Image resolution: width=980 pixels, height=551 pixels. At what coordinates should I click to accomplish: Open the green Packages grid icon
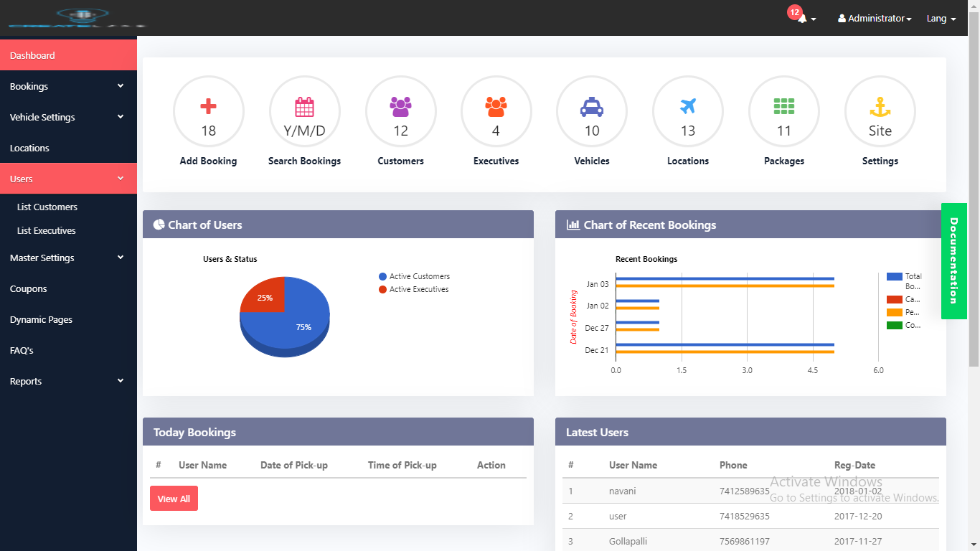(783, 107)
